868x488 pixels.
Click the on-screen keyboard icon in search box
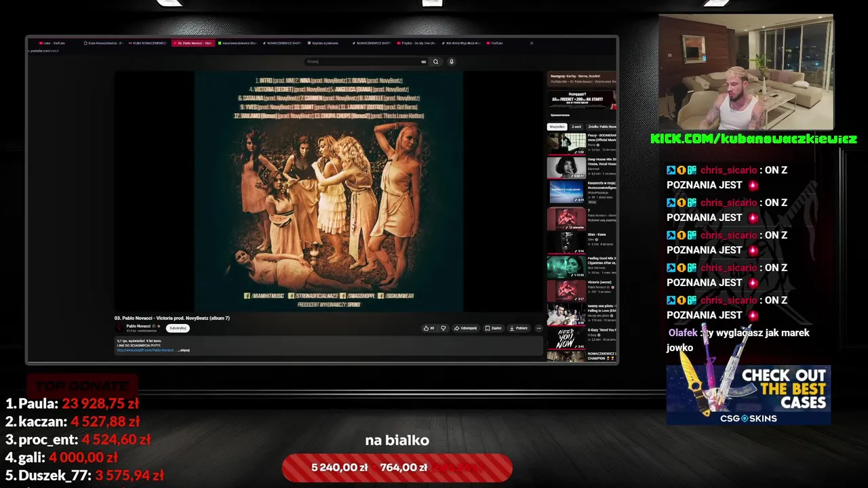click(424, 62)
